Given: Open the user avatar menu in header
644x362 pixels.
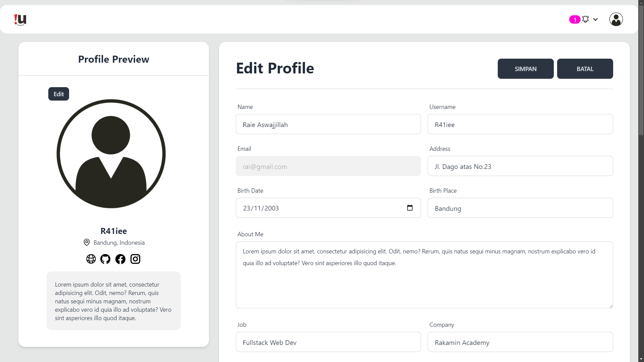Looking at the screenshot, I should [x=616, y=19].
